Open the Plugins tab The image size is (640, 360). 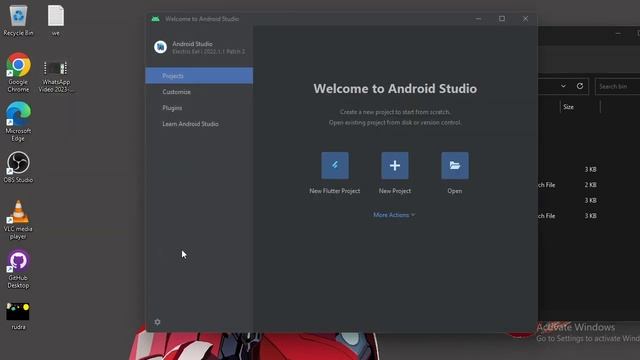pos(199,108)
